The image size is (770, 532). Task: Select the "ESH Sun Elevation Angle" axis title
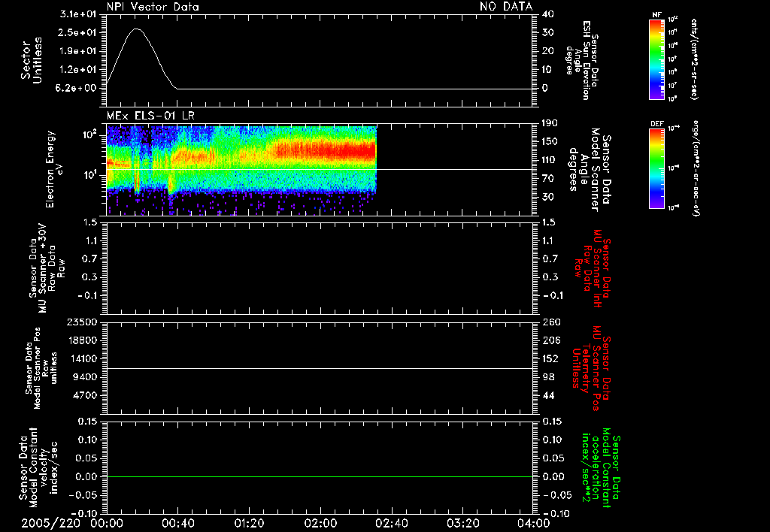pos(582,60)
